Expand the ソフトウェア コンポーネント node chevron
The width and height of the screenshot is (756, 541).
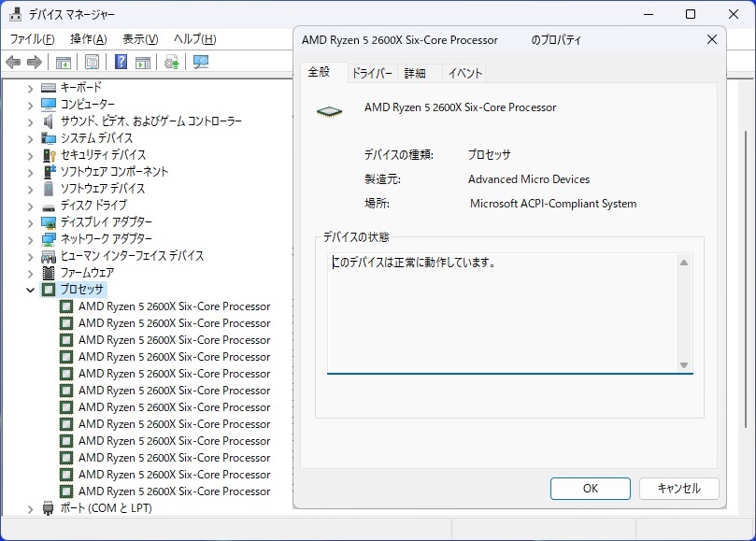point(31,173)
